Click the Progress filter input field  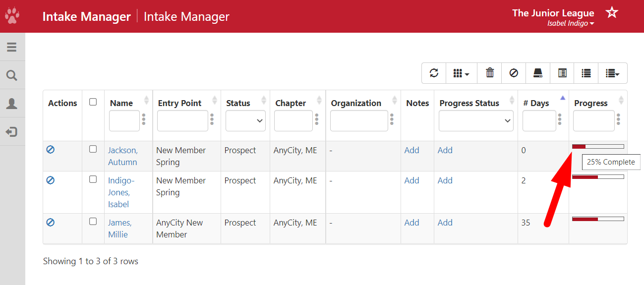[x=594, y=120]
